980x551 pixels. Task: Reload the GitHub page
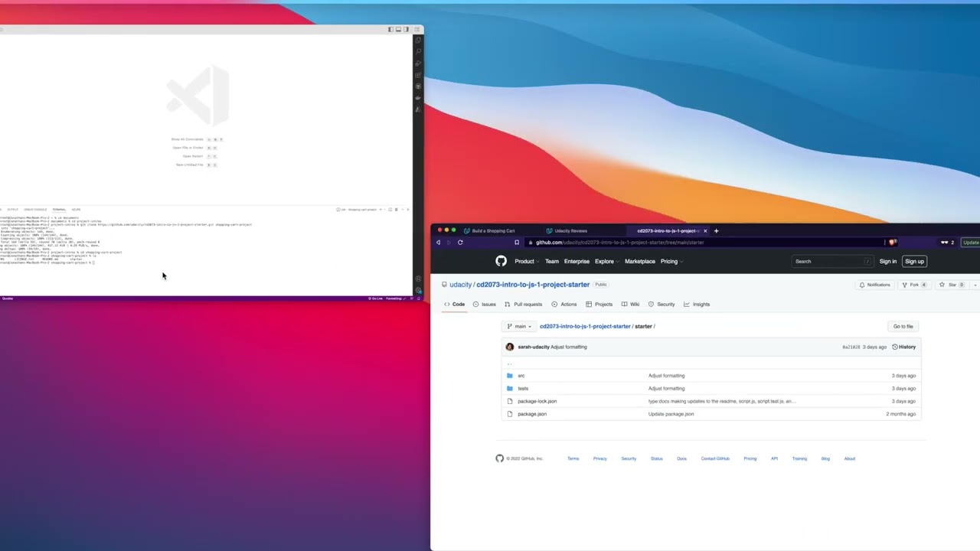tap(460, 243)
